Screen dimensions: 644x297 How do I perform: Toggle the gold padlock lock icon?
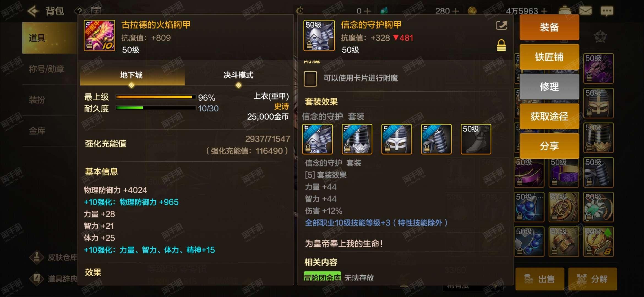[501, 45]
